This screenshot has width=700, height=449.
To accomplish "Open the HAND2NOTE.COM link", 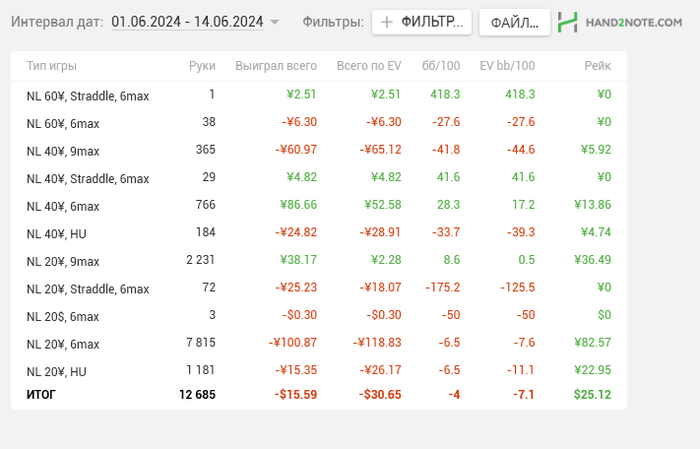I will coord(633,22).
